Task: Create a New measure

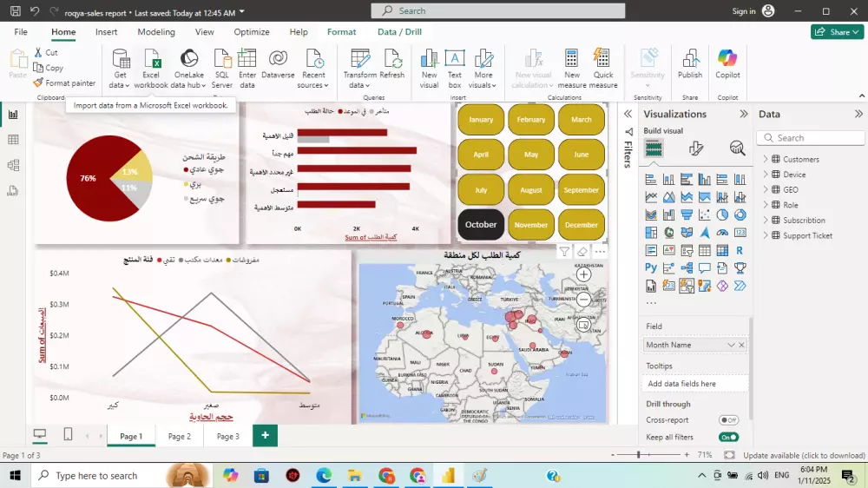Action: click(x=572, y=68)
